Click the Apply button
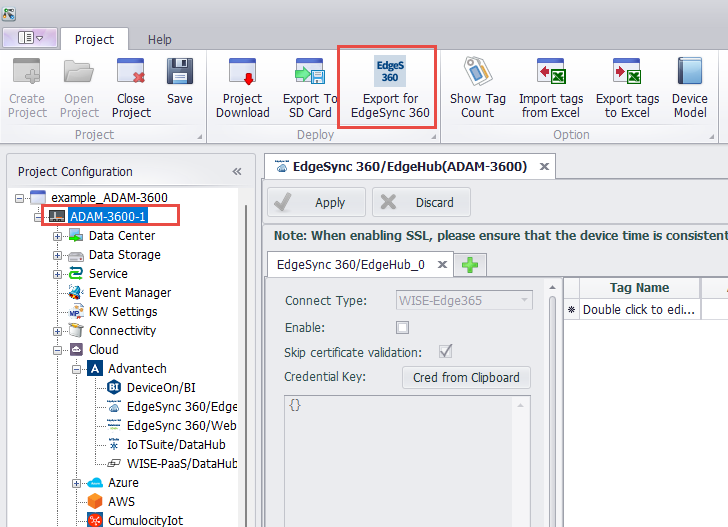The image size is (728, 527). (317, 202)
